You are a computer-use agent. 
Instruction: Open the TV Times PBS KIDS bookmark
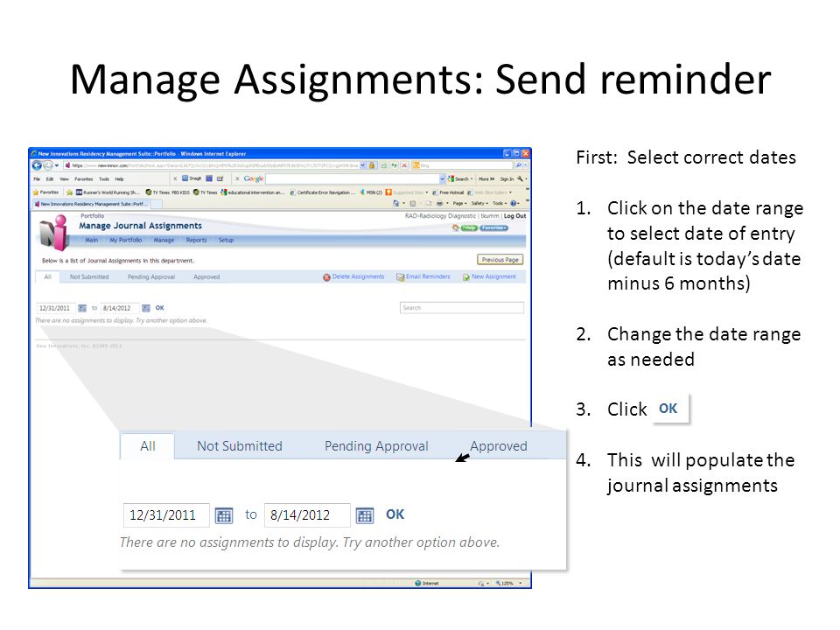[x=167, y=192]
